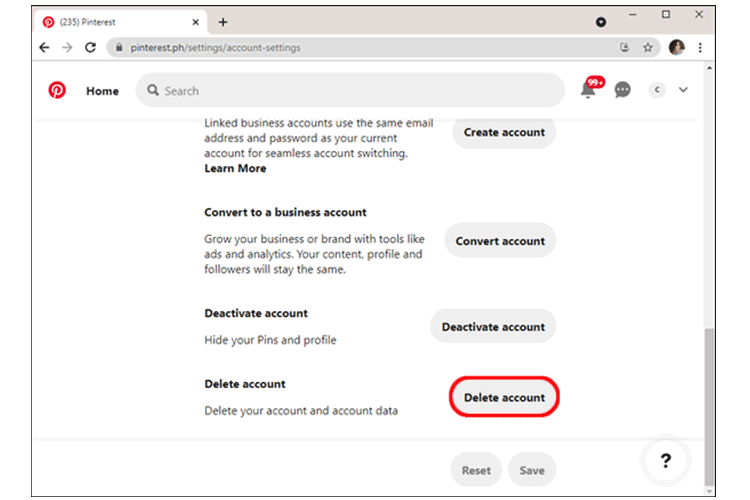Go to Home in the header

pos(102,91)
